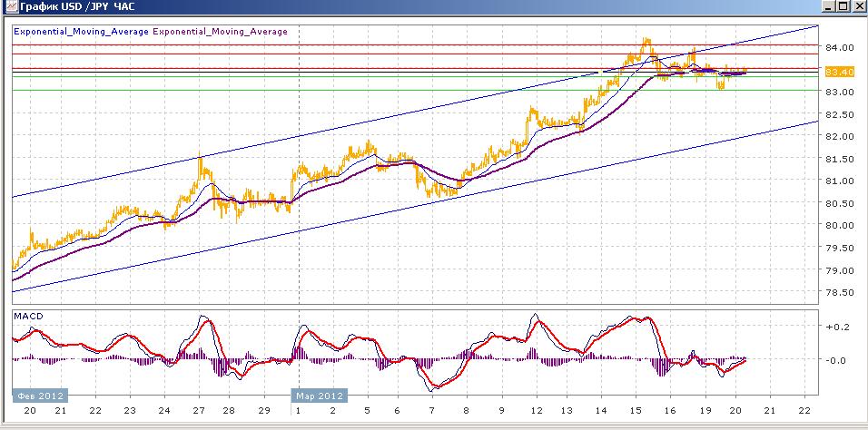Click date label 19 on time axis
The image size is (868, 430).
pyautogui.click(x=705, y=411)
